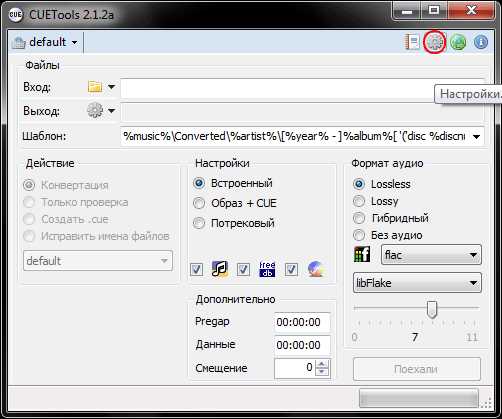Click the window resize grip corner
This screenshot has width=502, height=419.
(487, 403)
